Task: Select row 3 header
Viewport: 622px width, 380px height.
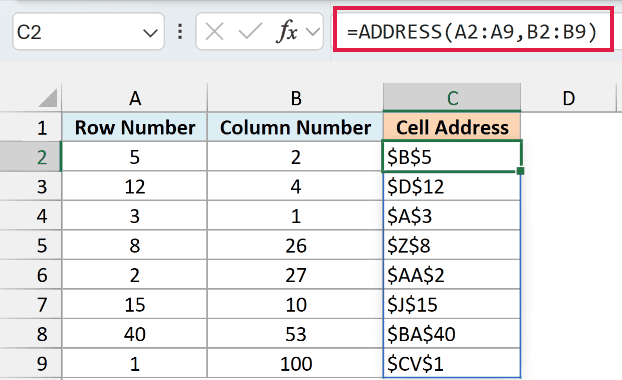Action: tap(31, 186)
